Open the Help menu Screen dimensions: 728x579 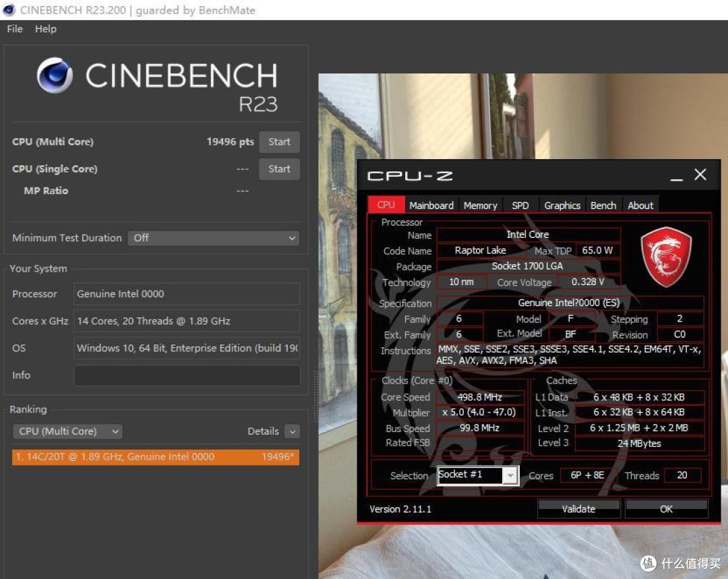coord(46,29)
